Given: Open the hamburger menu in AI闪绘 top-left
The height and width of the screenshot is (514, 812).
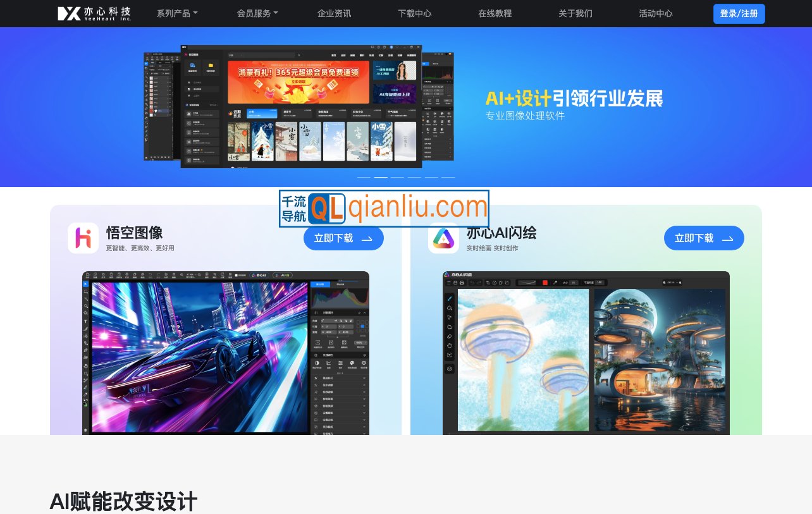Looking at the screenshot, I should pyautogui.click(x=448, y=283).
